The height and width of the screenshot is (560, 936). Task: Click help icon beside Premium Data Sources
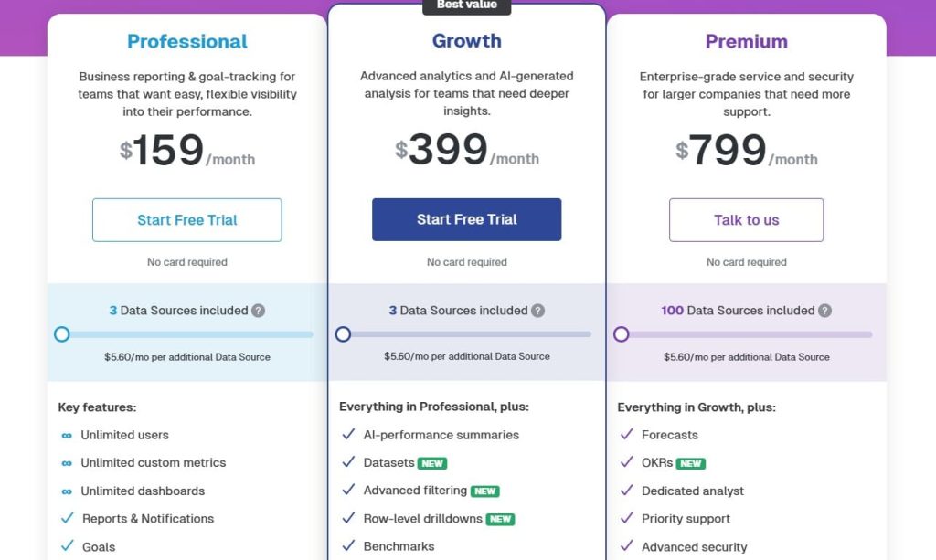pos(825,311)
